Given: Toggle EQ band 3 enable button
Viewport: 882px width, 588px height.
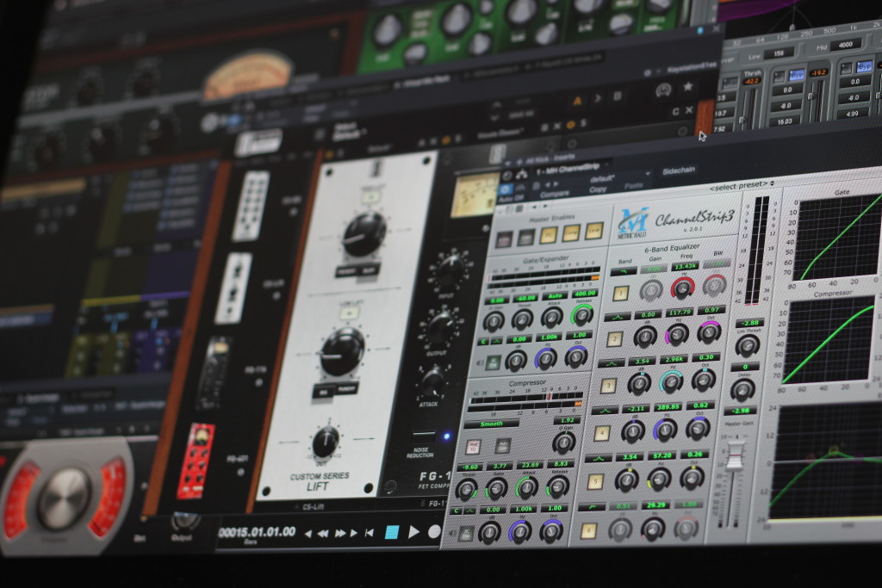Looking at the screenshot, I should coord(607,387).
